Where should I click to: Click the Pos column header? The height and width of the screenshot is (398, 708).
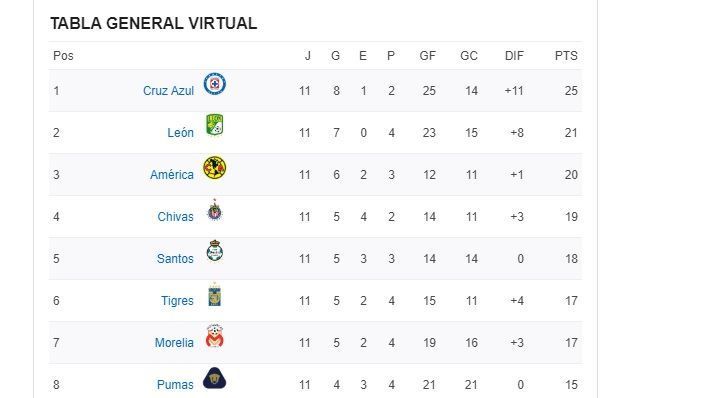coord(63,56)
